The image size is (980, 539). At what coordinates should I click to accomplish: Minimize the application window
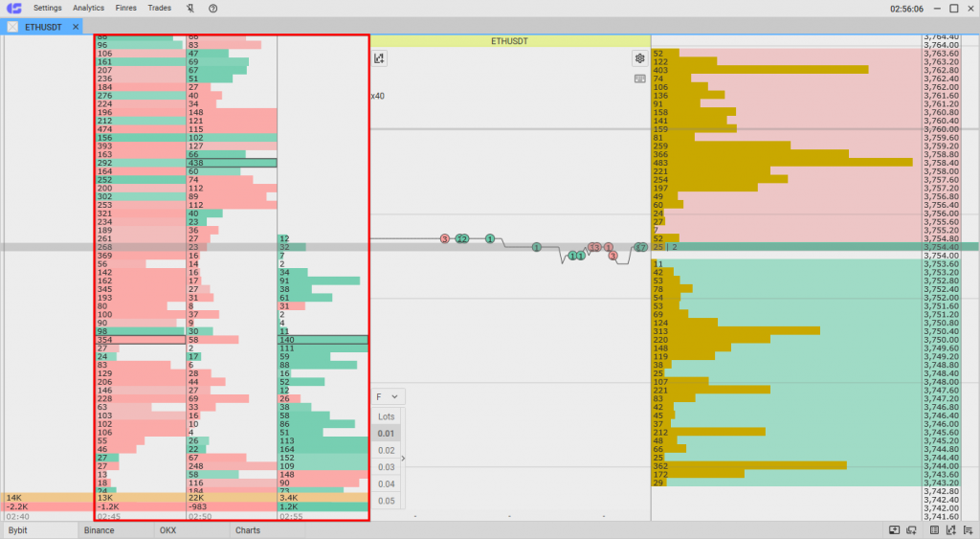pyautogui.click(x=937, y=8)
